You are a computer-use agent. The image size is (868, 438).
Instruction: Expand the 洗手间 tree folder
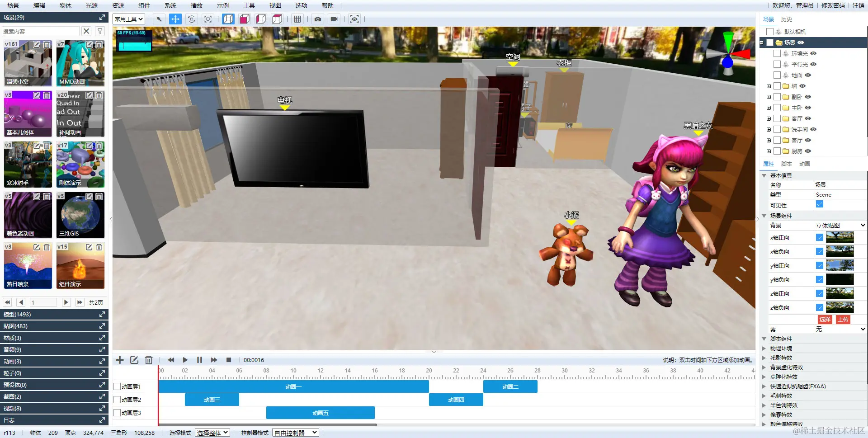(x=769, y=129)
